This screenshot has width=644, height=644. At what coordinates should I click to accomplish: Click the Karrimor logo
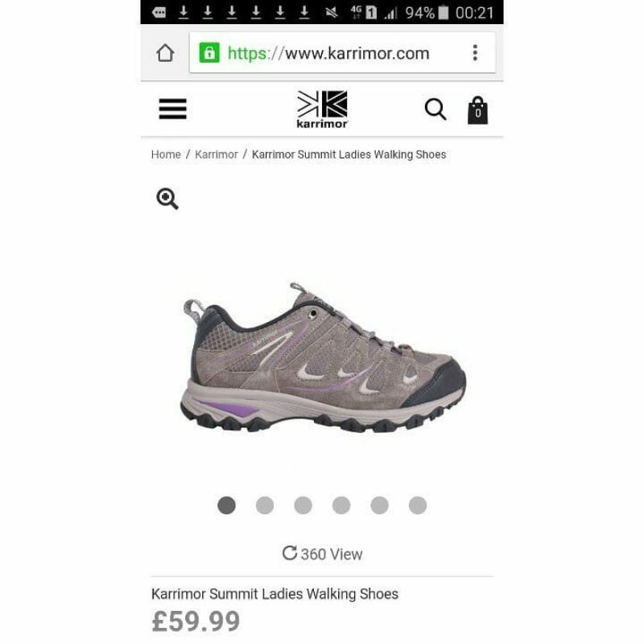point(322,109)
